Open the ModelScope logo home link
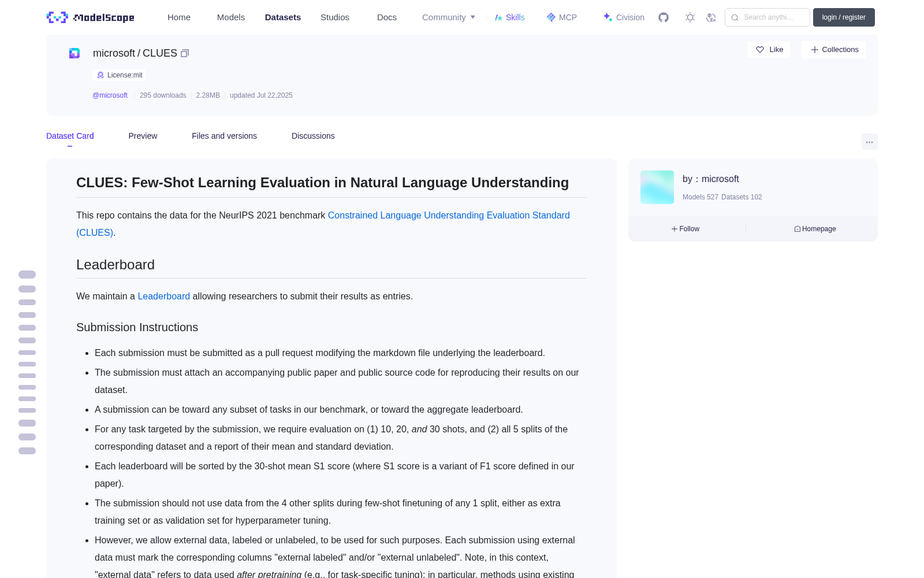The height and width of the screenshot is (578, 924). coord(91,17)
